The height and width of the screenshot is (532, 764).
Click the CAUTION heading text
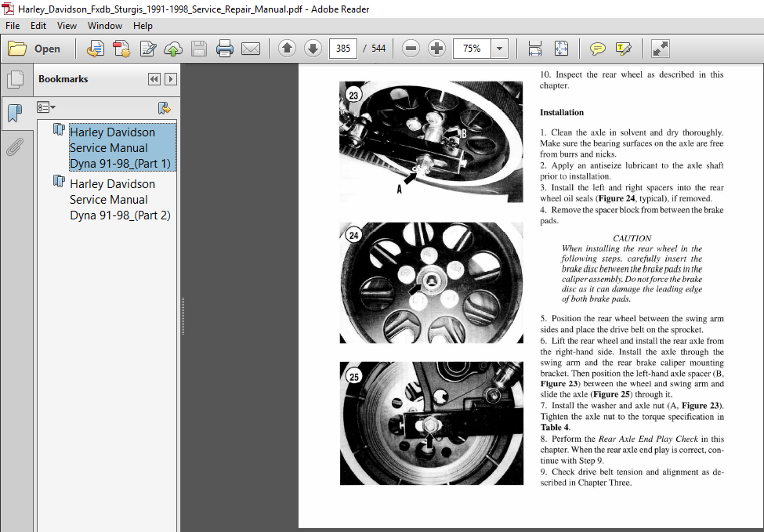click(x=632, y=238)
